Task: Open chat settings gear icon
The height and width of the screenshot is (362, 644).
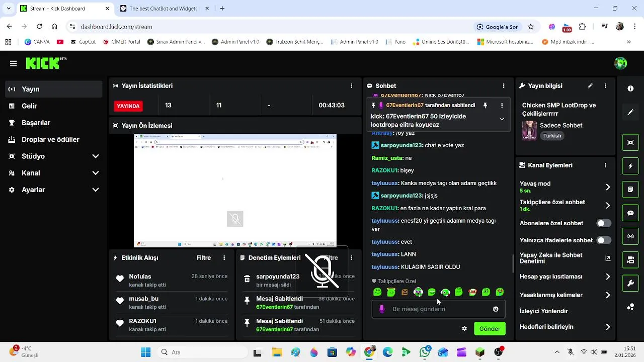Action: click(464, 329)
